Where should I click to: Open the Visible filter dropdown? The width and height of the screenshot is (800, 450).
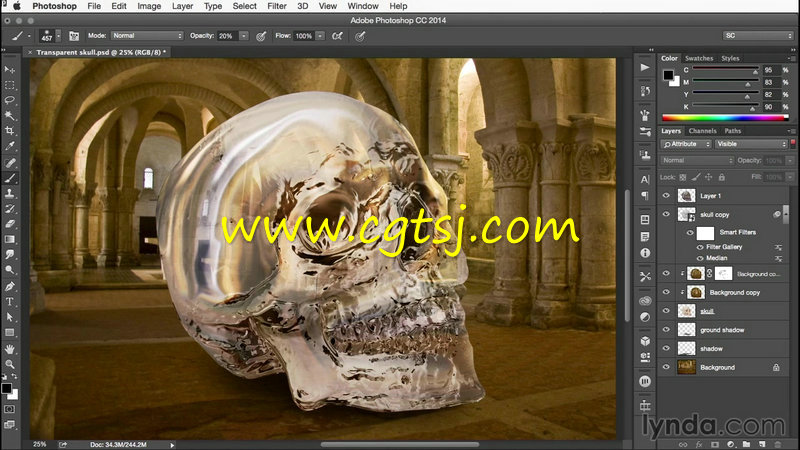pos(752,144)
